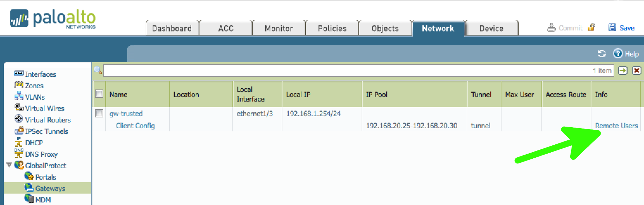This screenshot has height=205, width=644.
Task: Open the Device tab
Action: (491, 28)
